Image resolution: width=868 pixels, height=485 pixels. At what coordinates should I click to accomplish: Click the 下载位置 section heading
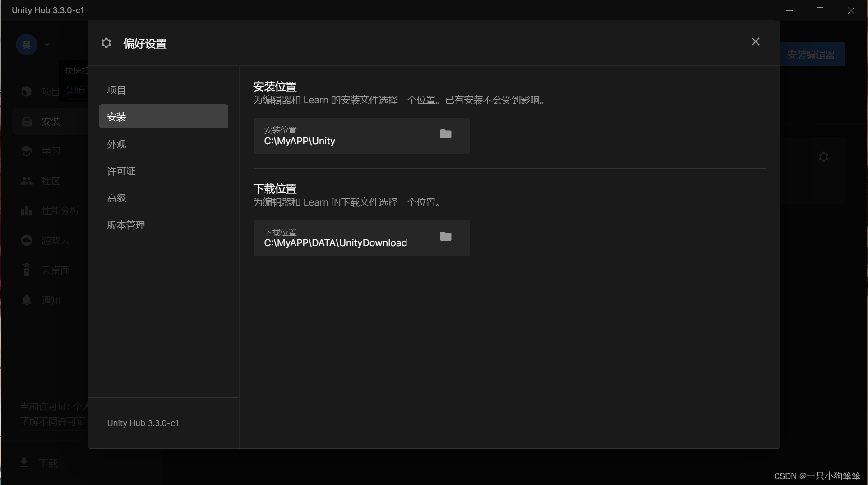(x=275, y=188)
